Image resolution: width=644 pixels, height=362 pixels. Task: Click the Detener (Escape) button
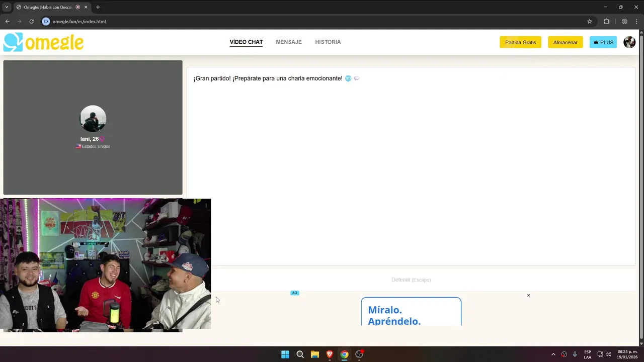(x=411, y=280)
